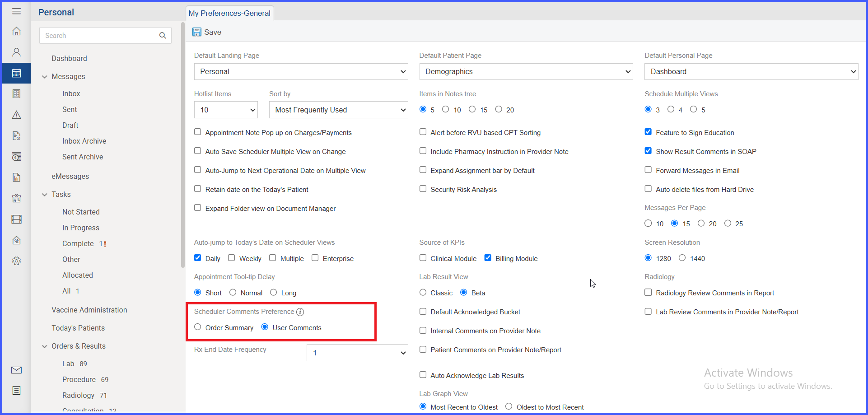Click the info icon beside Scheduler Comments Preference

(x=300, y=312)
